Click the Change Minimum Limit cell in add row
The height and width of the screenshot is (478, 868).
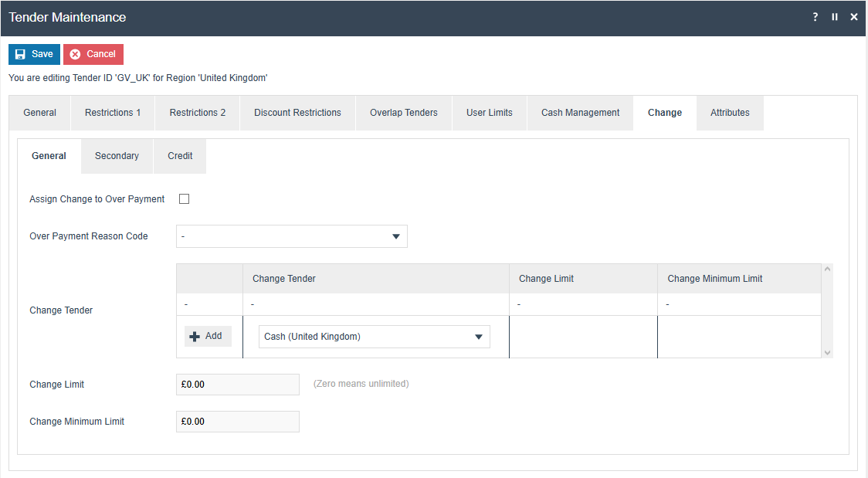740,337
